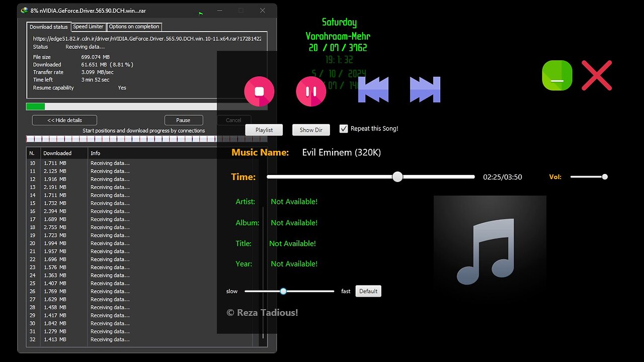
Task: Close the music player with the red X
Action: pos(597,75)
